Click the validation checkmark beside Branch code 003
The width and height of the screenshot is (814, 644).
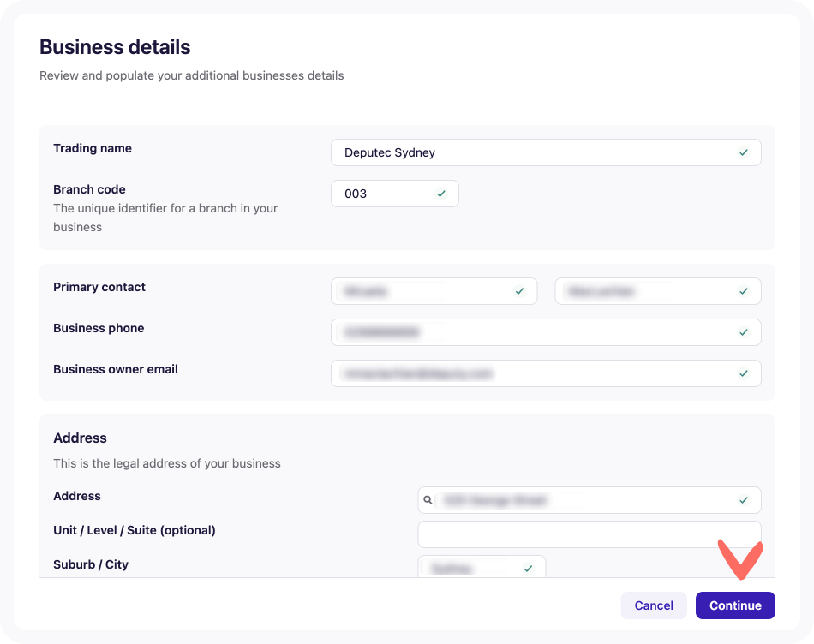point(441,194)
